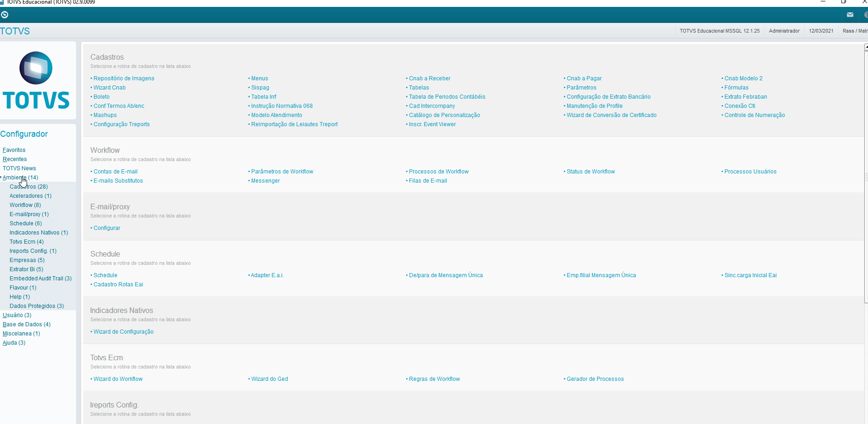Expand Ajuda (3) menu
The image size is (868, 424).
pos(14,343)
